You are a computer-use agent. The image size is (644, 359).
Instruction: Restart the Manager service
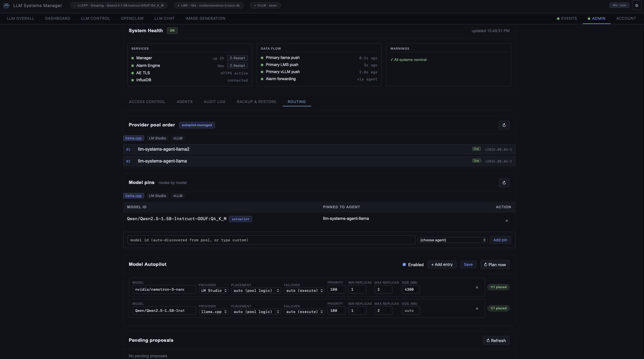pos(237,58)
